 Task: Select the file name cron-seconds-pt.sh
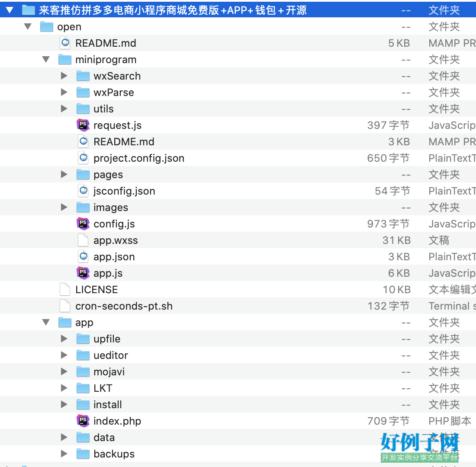click(124, 306)
